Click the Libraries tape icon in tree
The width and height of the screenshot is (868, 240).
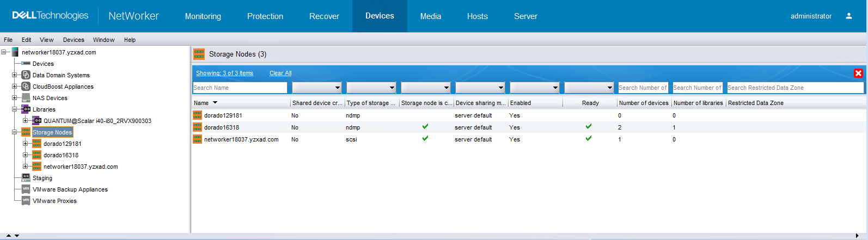[26, 109]
